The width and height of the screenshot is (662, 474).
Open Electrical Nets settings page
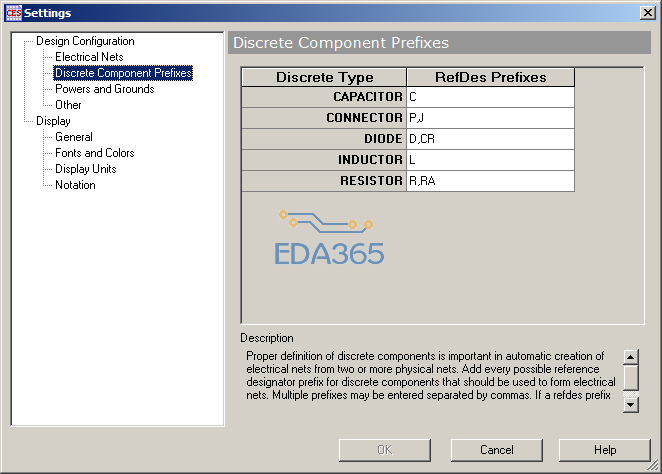click(89, 57)
